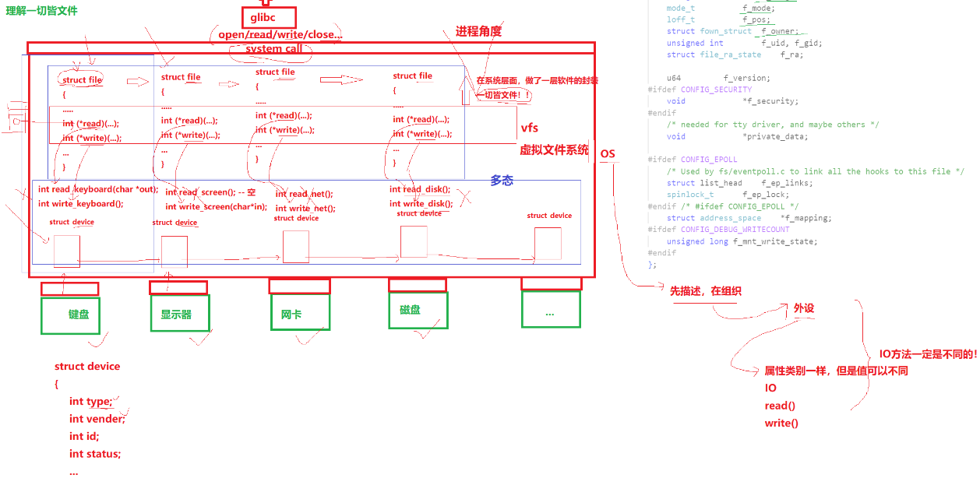Select 'struct fown_struct f_owner;' code line

(733, 31)
